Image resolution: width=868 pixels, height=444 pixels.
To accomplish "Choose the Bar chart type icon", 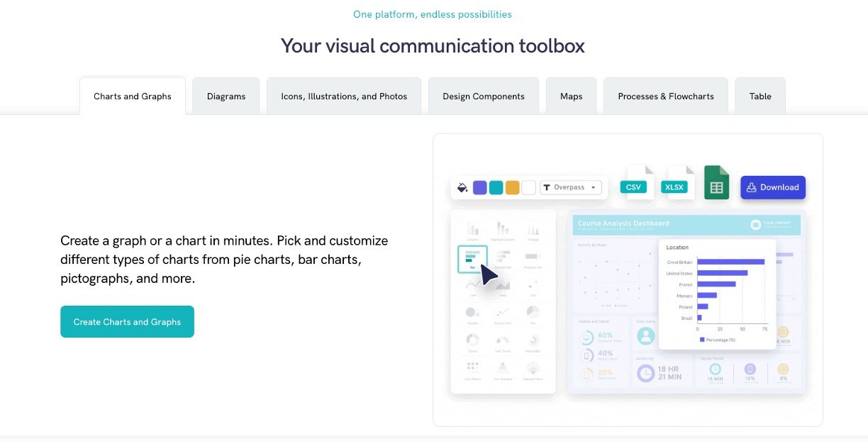I will click(472, 258).
